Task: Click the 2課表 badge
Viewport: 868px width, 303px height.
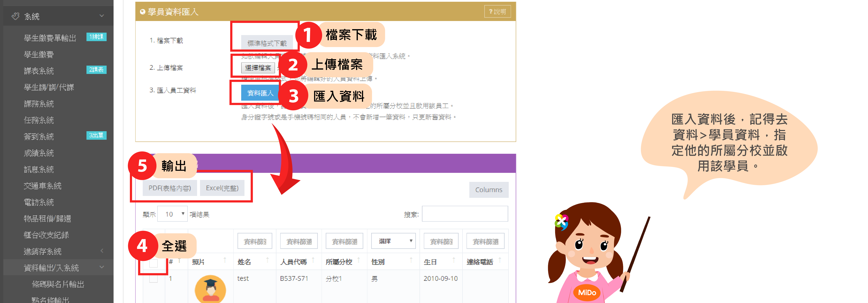Action: click(x=96, y=70)
